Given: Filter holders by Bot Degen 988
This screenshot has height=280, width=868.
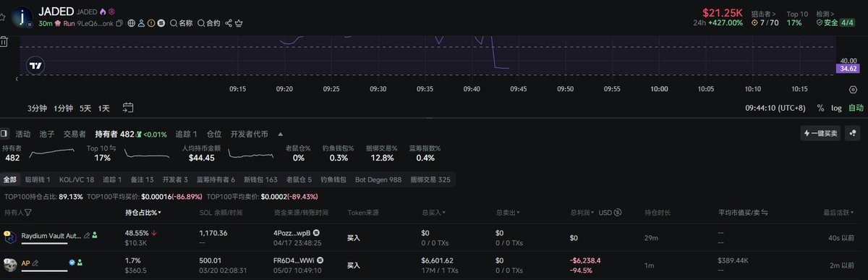Looking at the screenshot, I should click(379, 179).
